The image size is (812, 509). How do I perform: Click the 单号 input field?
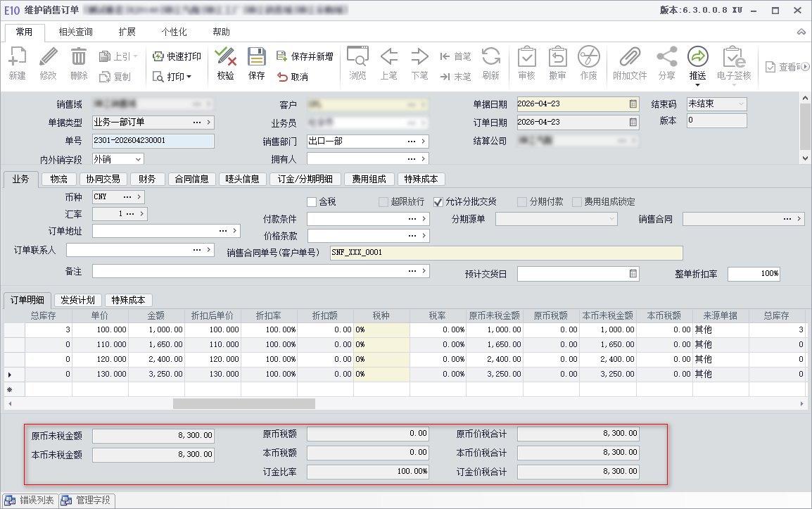click(x=153, y=141)
